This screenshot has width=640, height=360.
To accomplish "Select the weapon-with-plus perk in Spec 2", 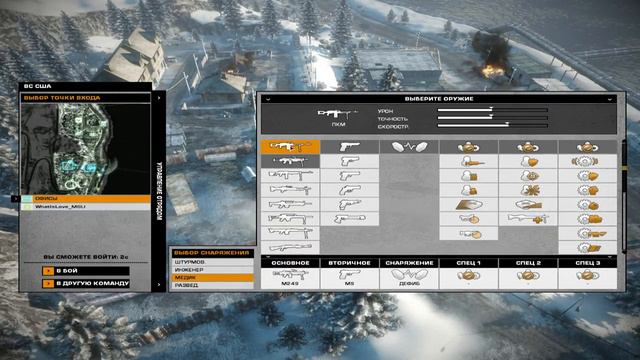I will [528, 219].
